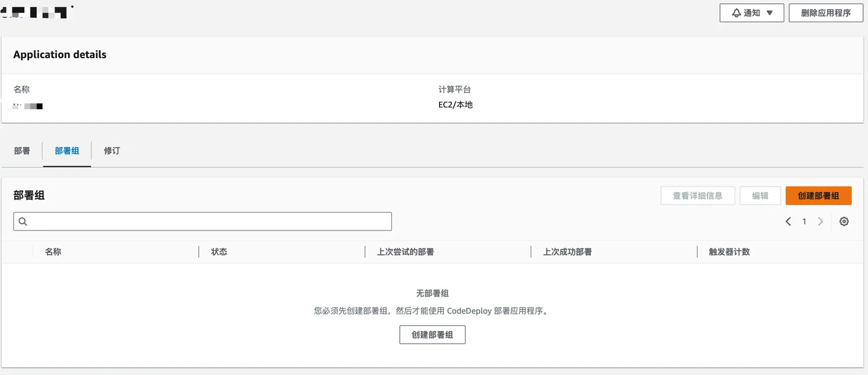Viewport: 868px width, 375px height.
Task: Click the magnifier icon in the search box
Action: click(x=23, y=221)
